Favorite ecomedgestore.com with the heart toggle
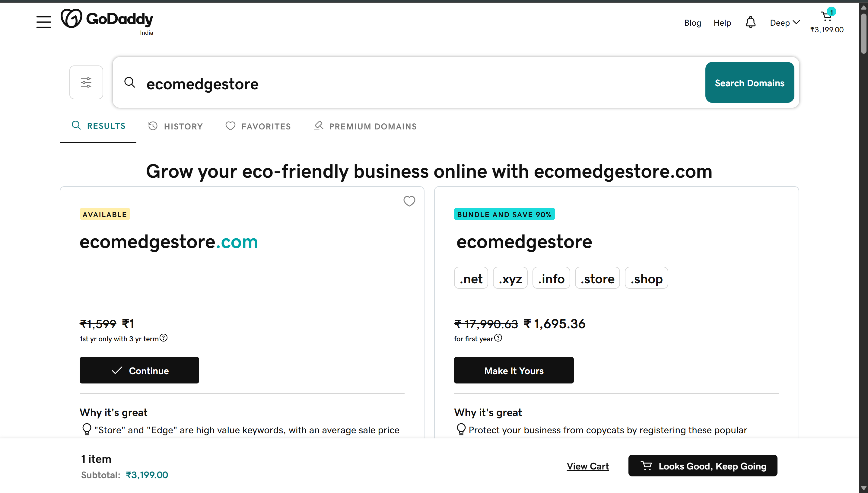Screen dimensions: 868x493 click(x=409, y=201)
